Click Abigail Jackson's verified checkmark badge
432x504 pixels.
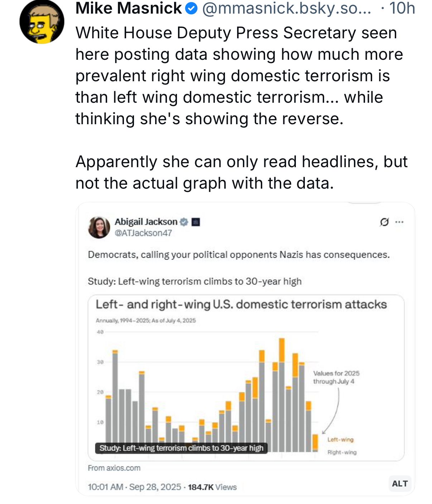pyautogui.click(x=184, y=222)
